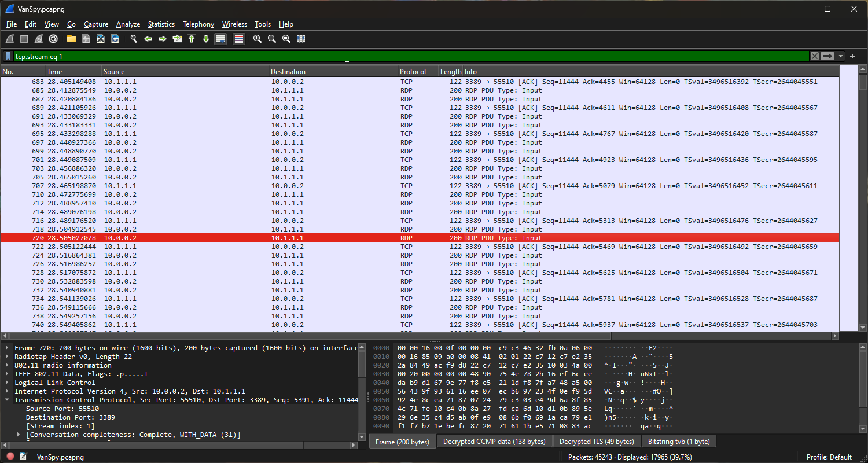This screenshot has height=463, width=868.
Task: Jump to the first packet
Action: (192, 39)
